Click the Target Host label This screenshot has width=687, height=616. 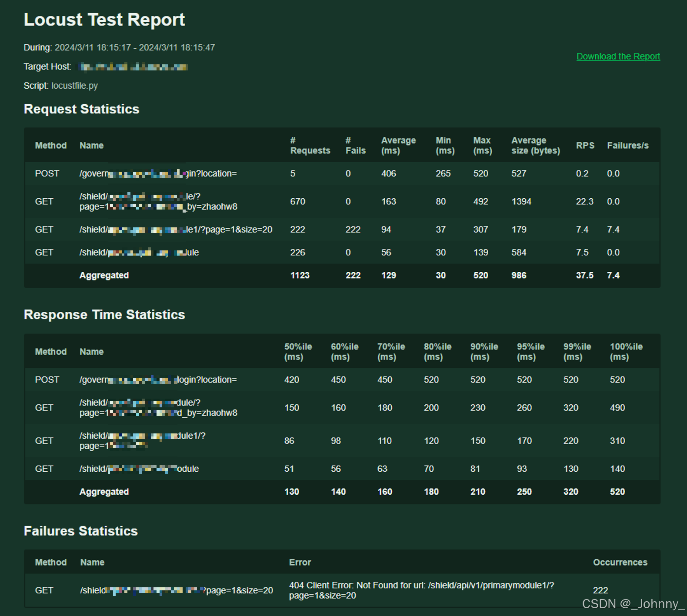pos(47,67)
